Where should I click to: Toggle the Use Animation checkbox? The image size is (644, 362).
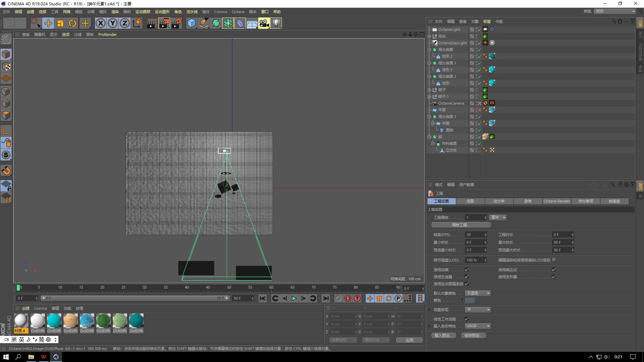[467, 269]
